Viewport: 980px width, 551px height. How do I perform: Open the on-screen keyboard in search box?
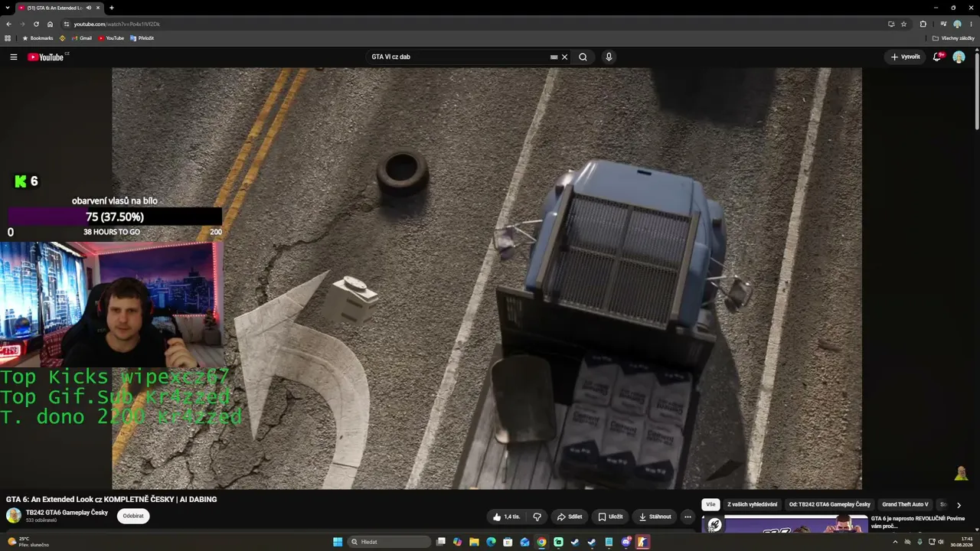[554, 57]
